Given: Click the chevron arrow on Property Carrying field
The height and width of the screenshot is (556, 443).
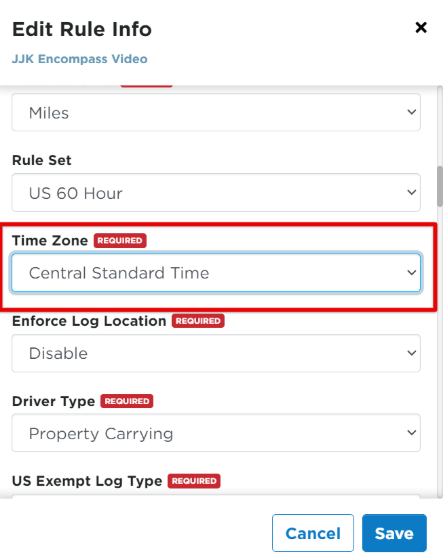Looking at the screenshot, I should point(411,433).
